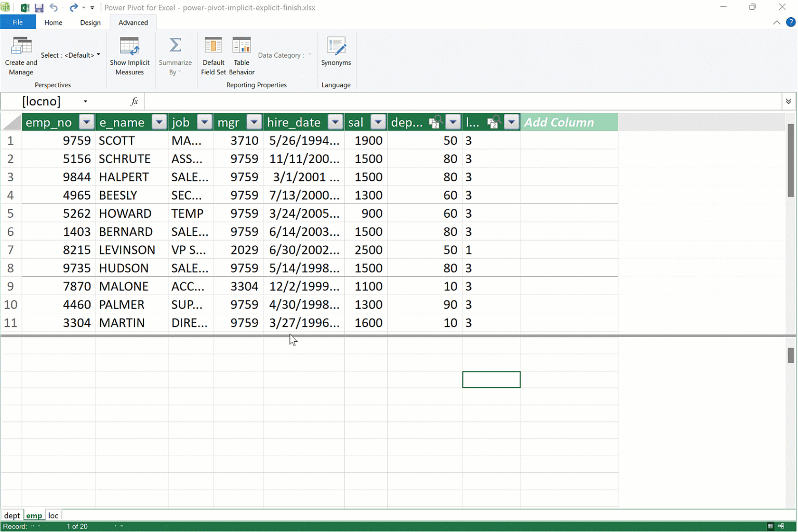
Task: Switch to the dept table tab
Action: pos(11,515)
